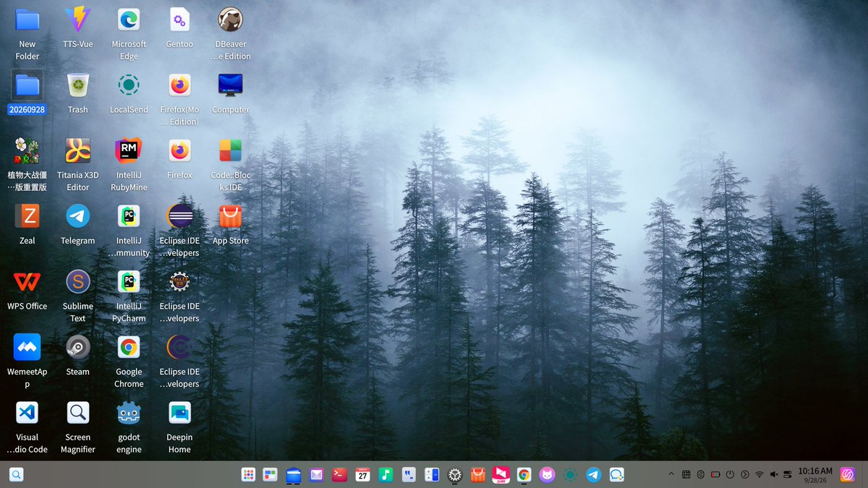Select the App Store desktop icon
This screenshot has width=868, height=488.
231,216
